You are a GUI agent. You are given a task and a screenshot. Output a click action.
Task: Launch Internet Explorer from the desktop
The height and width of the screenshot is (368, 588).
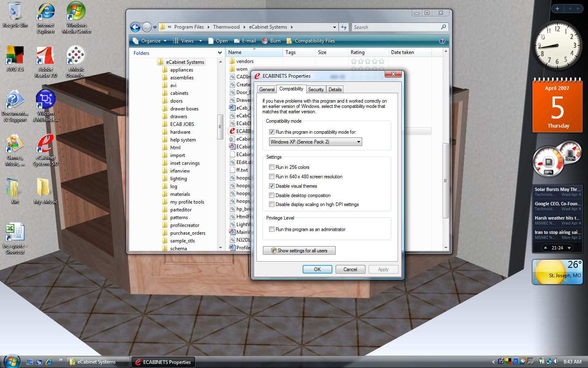point(46,18)
